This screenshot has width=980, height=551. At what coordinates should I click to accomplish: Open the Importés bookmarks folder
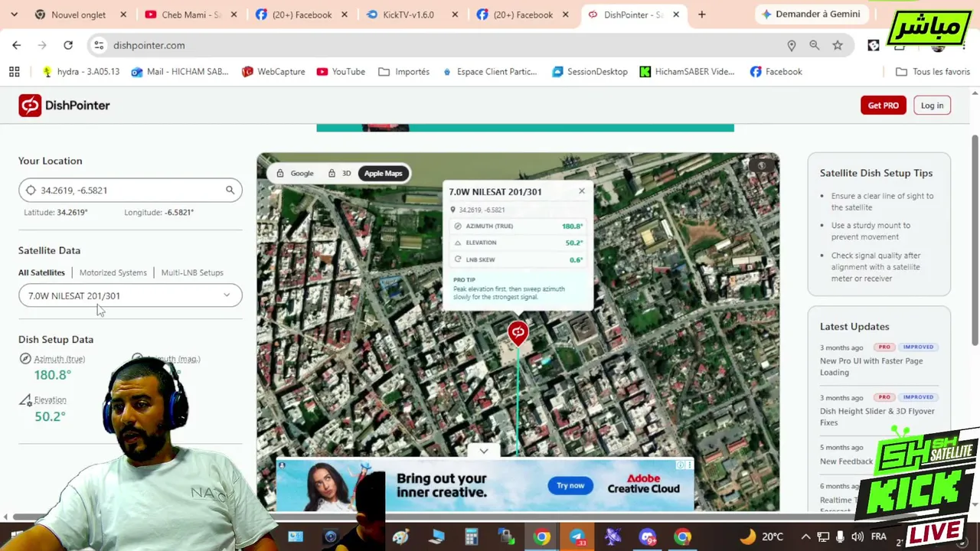404,71
